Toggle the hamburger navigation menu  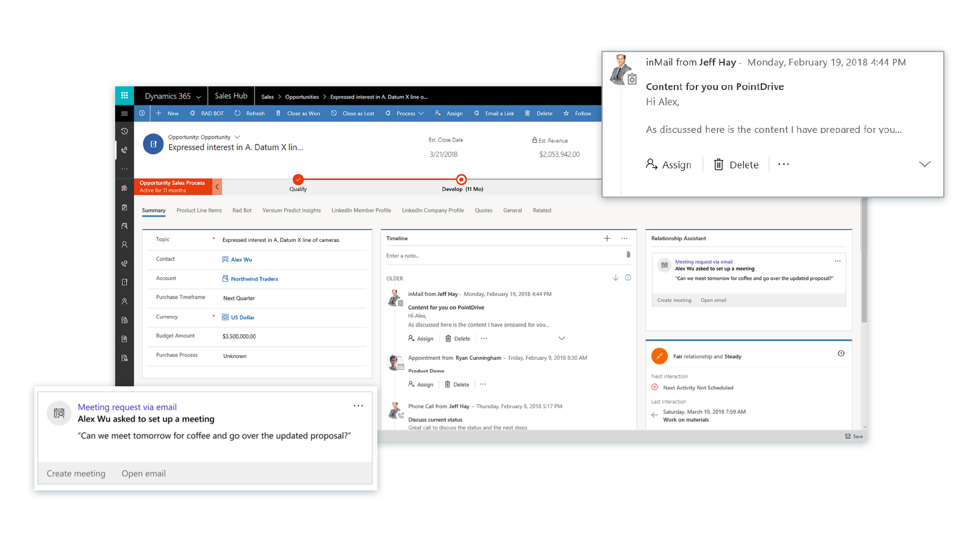pos(124,113)
